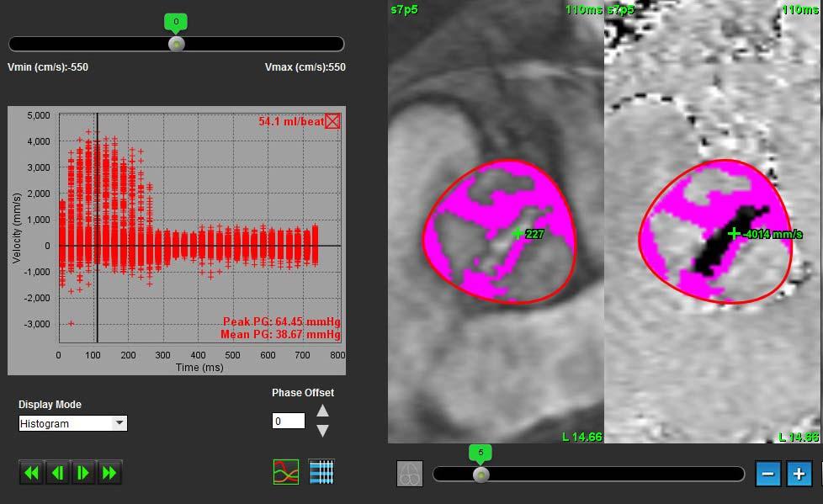Screen dimensions: 823x504
Task: Click the red X box beside 54.1 ml/beat
Action: pyautogui.click(x=332, y=122)
